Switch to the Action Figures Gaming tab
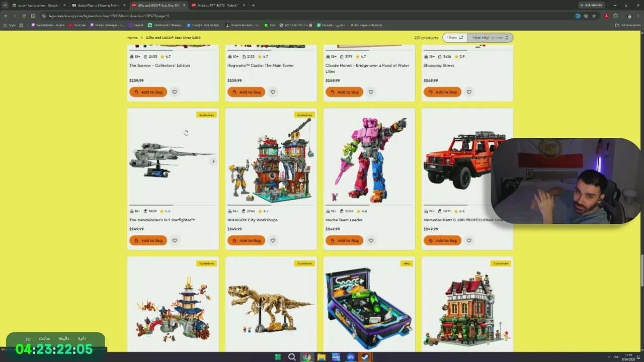The image size is (644, 362). (x=98, y=5)
